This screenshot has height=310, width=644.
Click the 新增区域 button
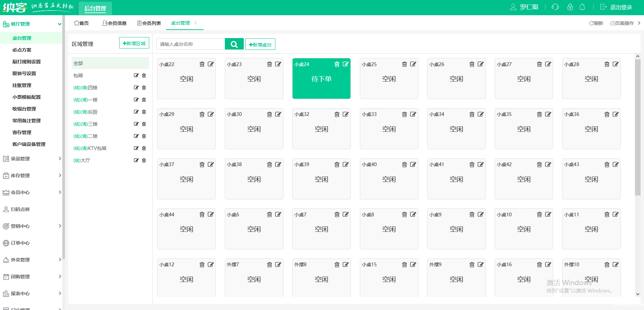[x=134, y=43]
